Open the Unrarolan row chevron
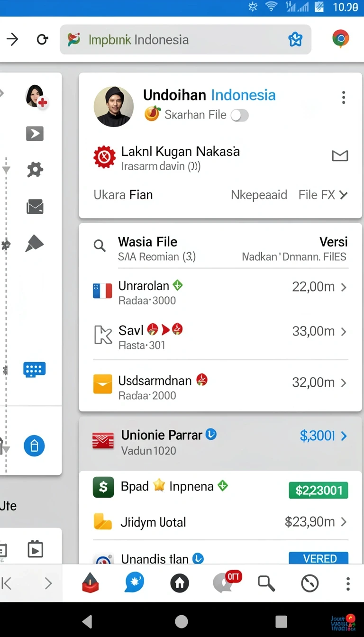Viewport: 364px width, 637px height. coord(344,287)
